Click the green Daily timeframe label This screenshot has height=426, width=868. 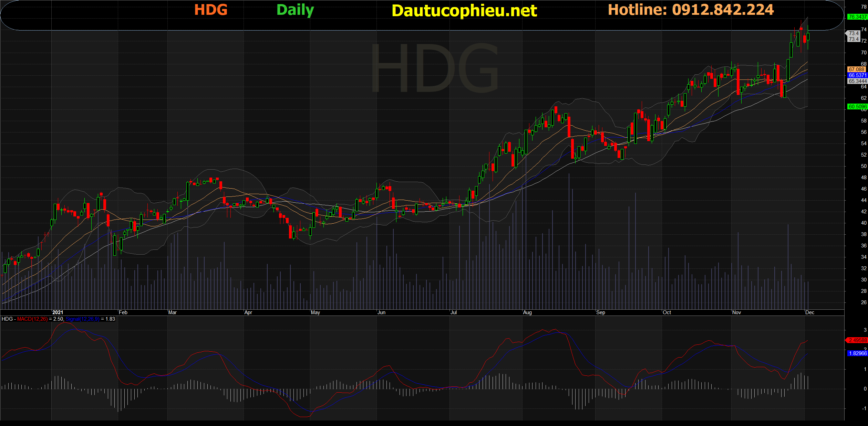click(x=295, y=10)
